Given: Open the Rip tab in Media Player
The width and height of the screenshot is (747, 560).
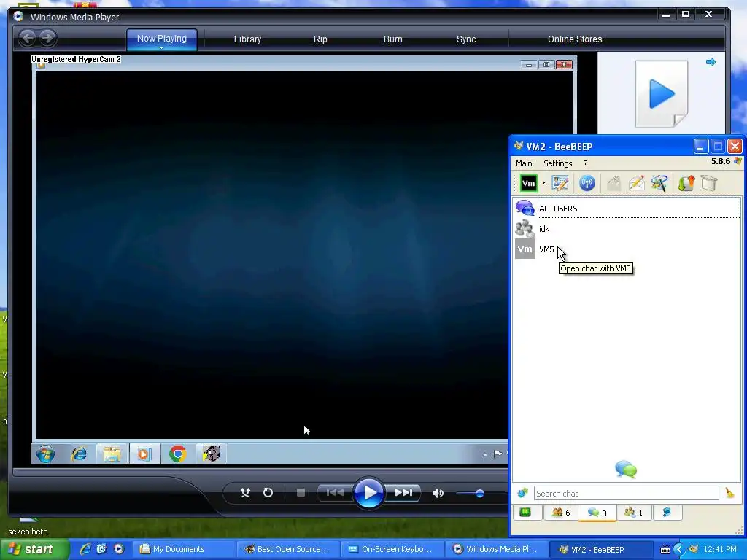Looking at the screenshot, I should (320, 39).
